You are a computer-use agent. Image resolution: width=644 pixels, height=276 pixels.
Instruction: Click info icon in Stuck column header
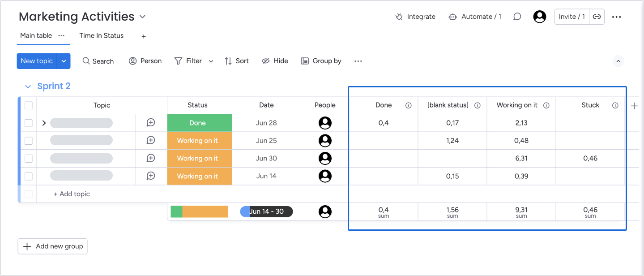(615, 105)
